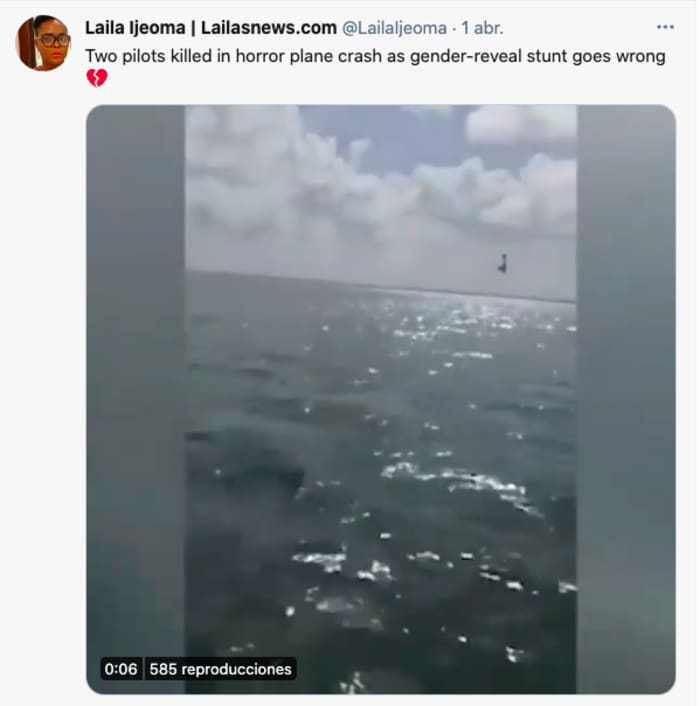This screenshot has height=706, width=700.
Task: Click the right blurred border of video
Action: tap(626, 399)
